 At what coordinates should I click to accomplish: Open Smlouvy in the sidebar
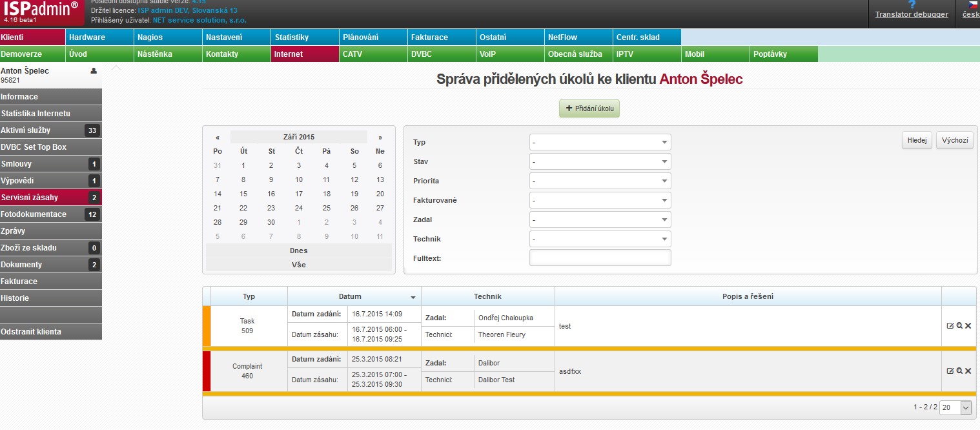(51, 164)
